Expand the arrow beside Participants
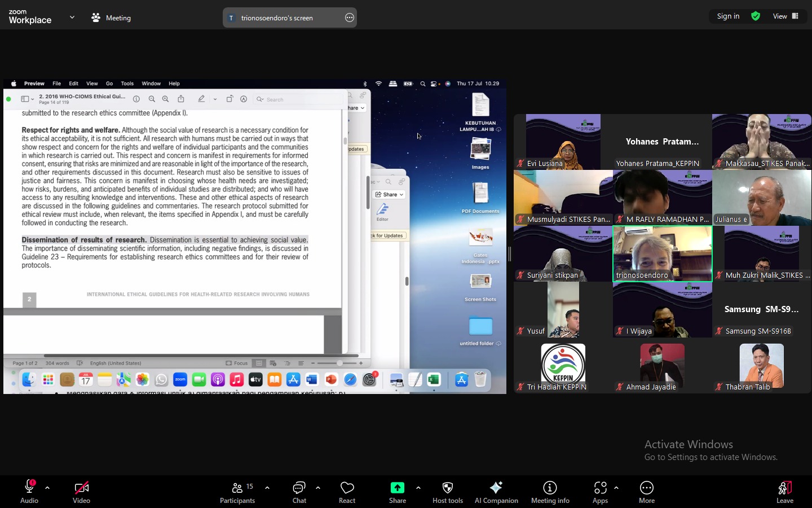Viewport: 812px width, 508px height. [x=267, y=488]
